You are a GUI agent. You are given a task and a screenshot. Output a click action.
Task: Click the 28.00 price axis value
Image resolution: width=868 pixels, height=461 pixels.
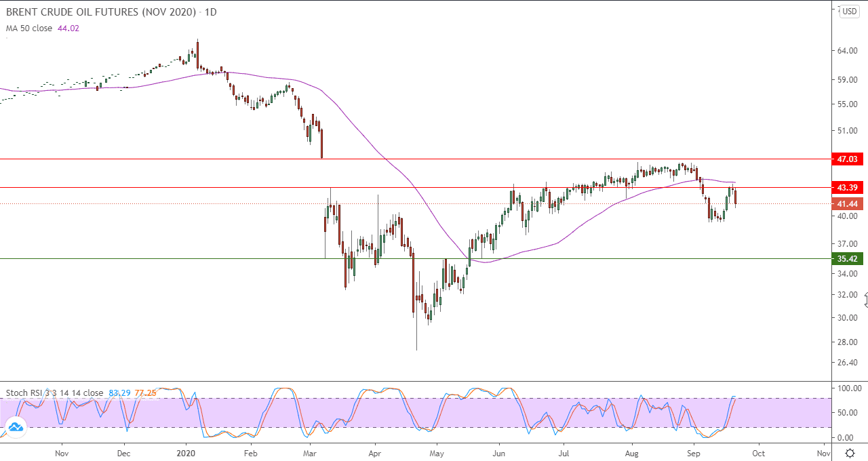[848, 342]
